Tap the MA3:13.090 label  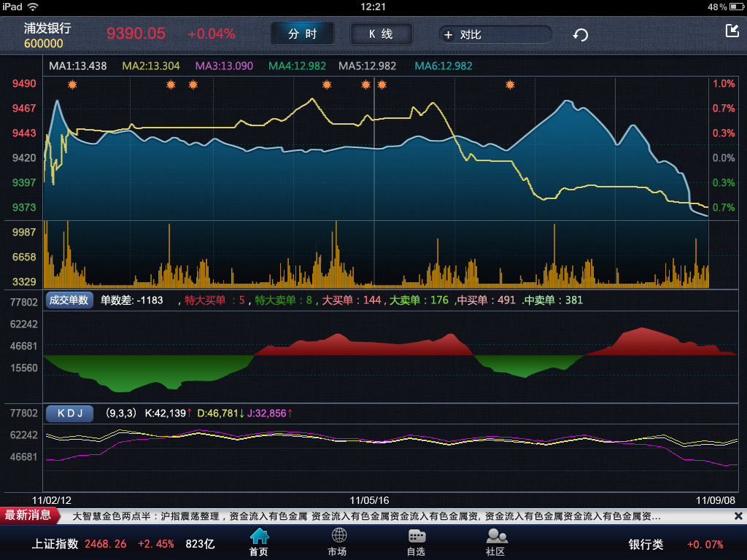(224, 66)
